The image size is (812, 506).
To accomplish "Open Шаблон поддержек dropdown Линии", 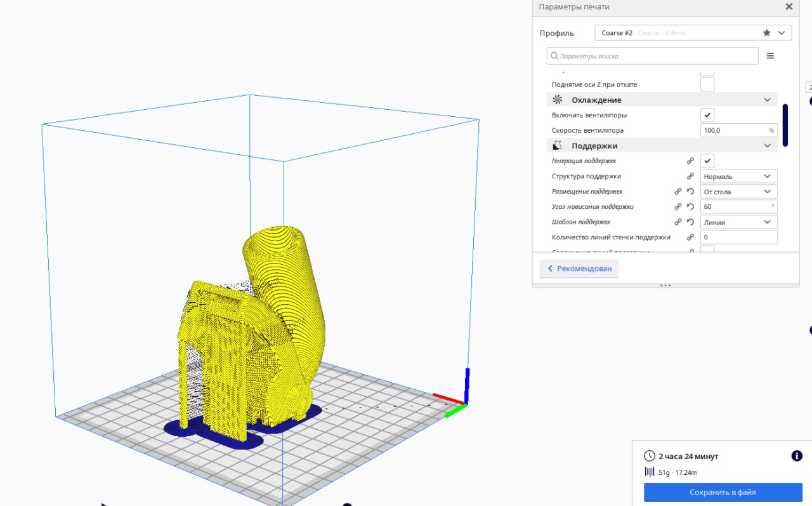I will point(739,222).
